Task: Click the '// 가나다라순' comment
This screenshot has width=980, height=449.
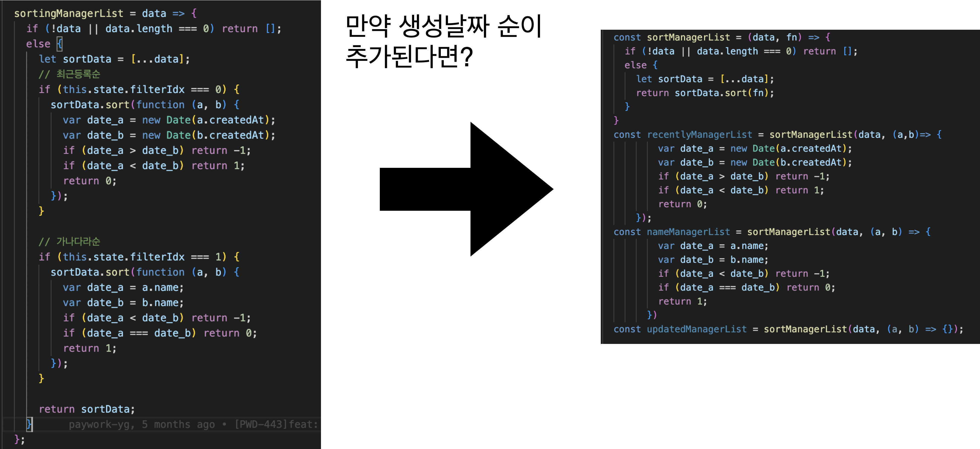Action: (69, 242)
